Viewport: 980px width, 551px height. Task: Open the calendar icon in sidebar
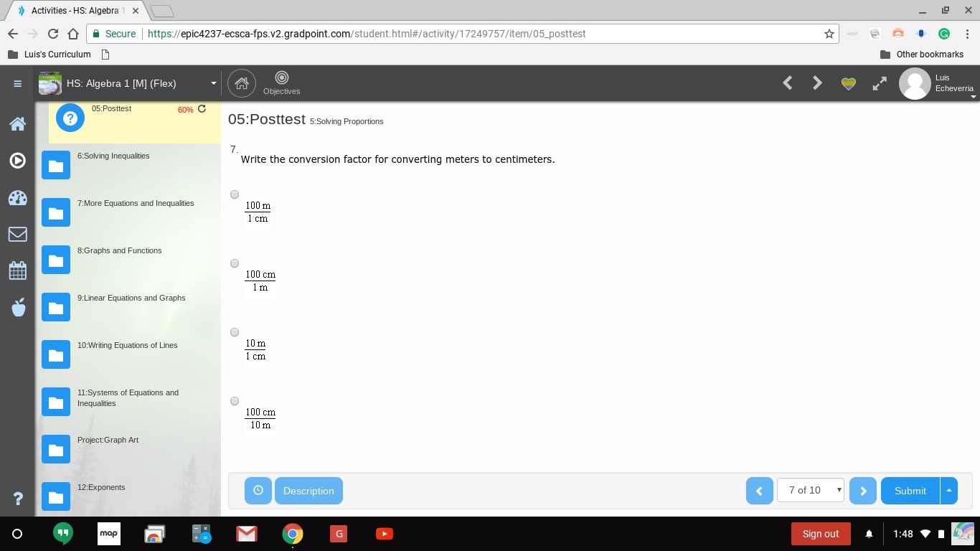coord(18,270)
